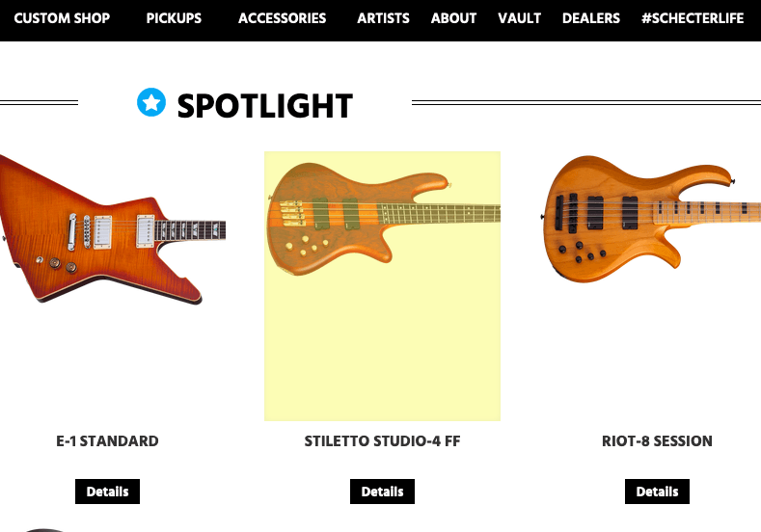
Task: Click the SPOTLIGHT section heading
Action: coord(265,106)
